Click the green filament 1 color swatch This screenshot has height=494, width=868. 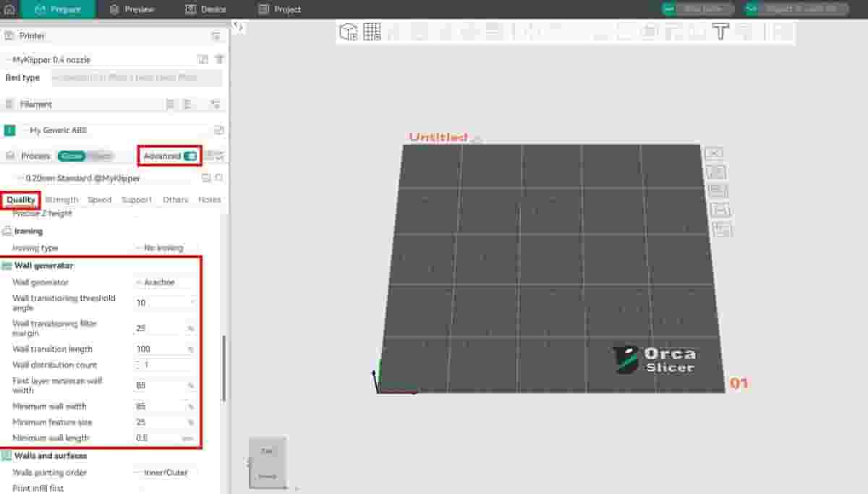9,130
